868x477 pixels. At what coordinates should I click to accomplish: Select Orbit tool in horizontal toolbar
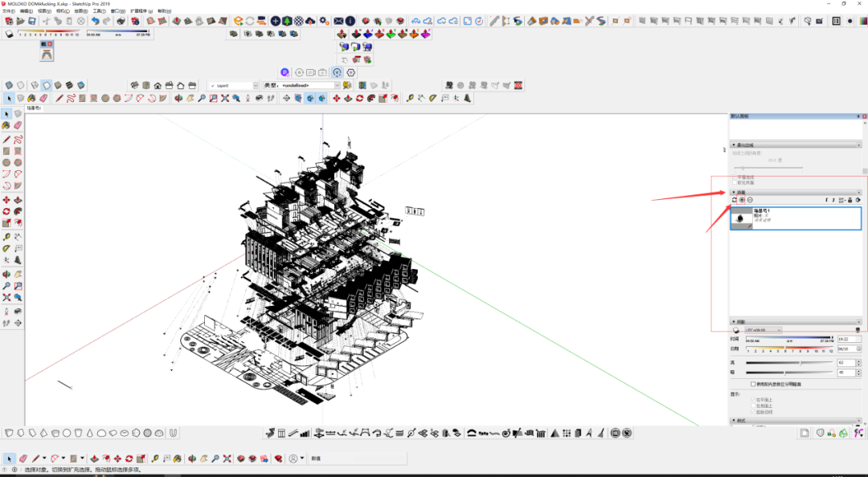tap(178, 99)
